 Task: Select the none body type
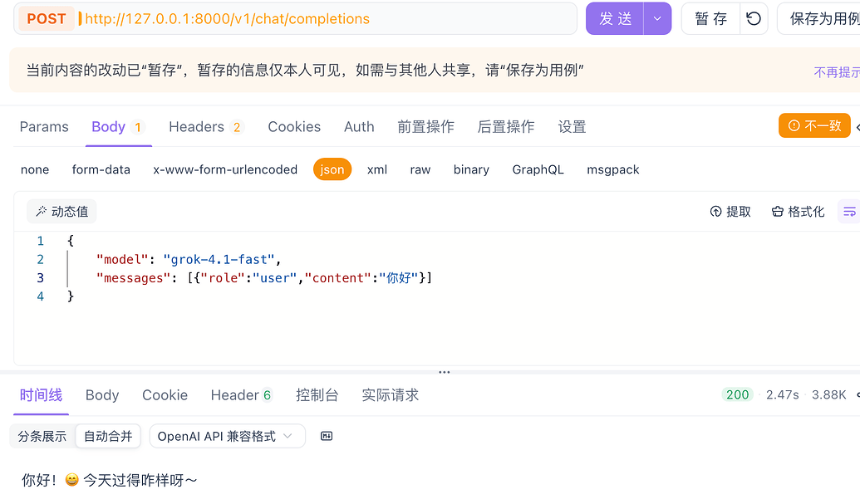pyautogui.click(x=35, y=170)
